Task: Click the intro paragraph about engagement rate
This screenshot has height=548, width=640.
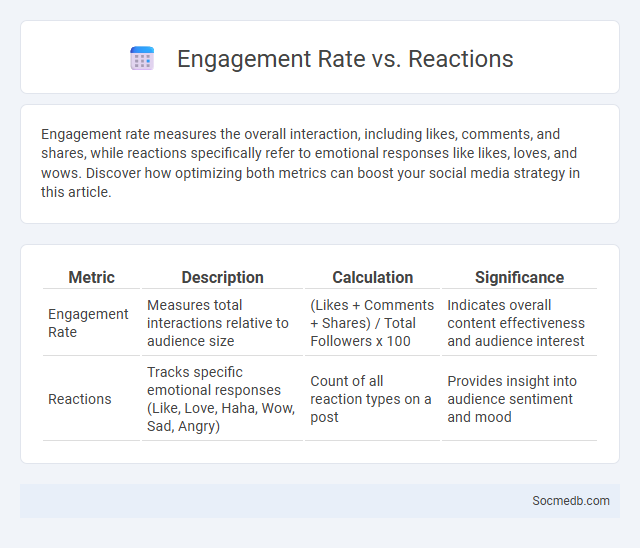Action: pos(310,163)
